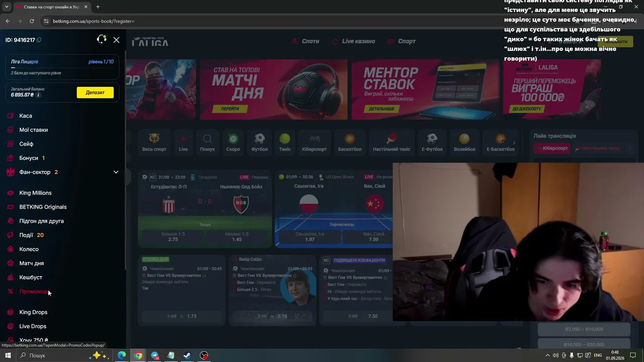644x362 pixels.
Task: Pick boosted 3.10 odds on Вибір Саші
Action: pos(272,316)
